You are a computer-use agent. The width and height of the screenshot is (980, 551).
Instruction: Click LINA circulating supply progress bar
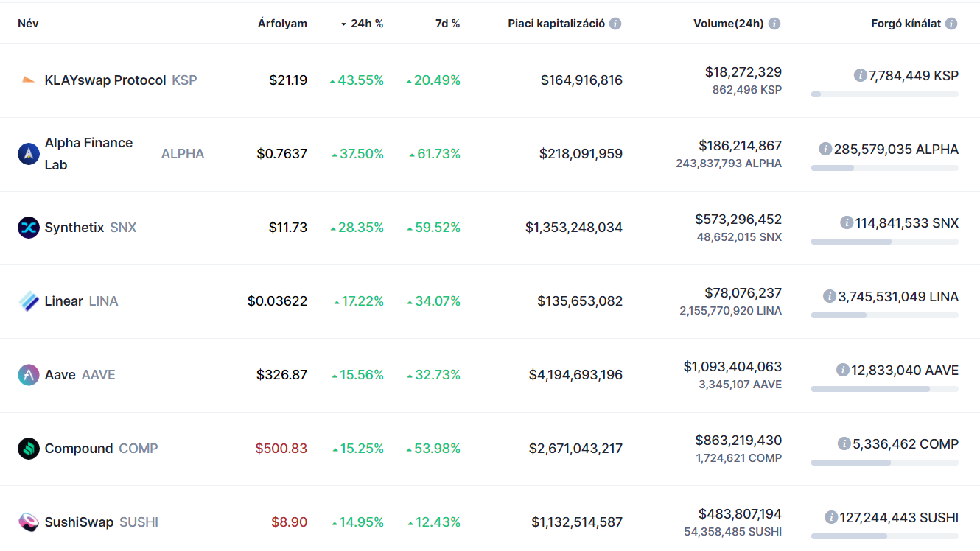pos(885,315)
